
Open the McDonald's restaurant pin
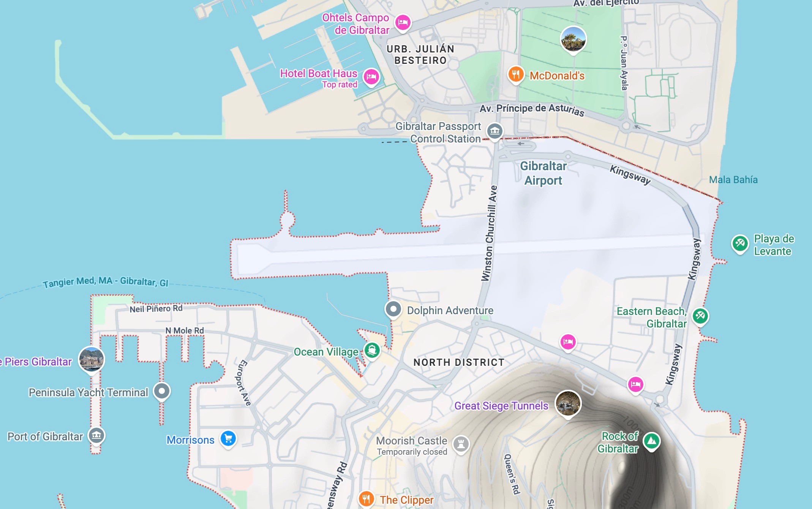click(x=516, y=74)
